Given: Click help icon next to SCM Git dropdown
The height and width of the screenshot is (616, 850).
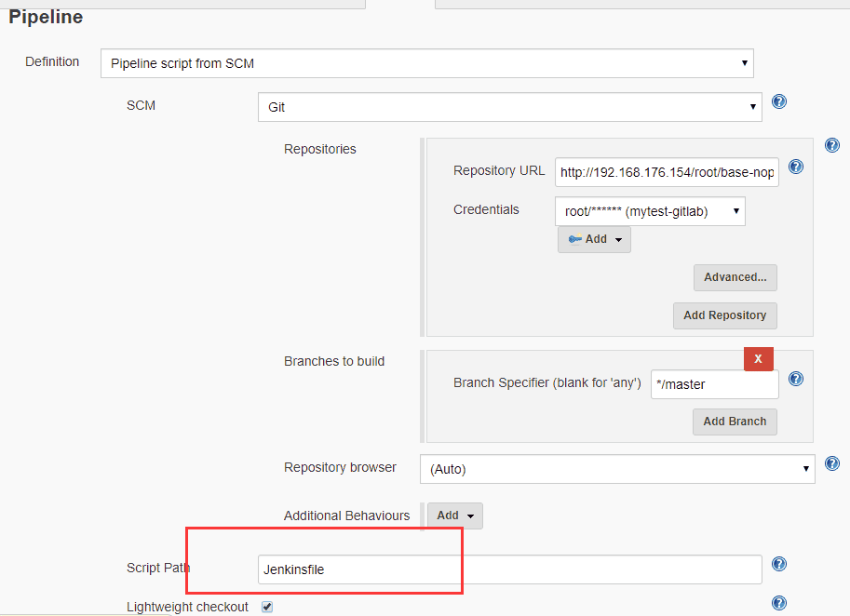Looking at the screenshot, I should tap(779, 101).
